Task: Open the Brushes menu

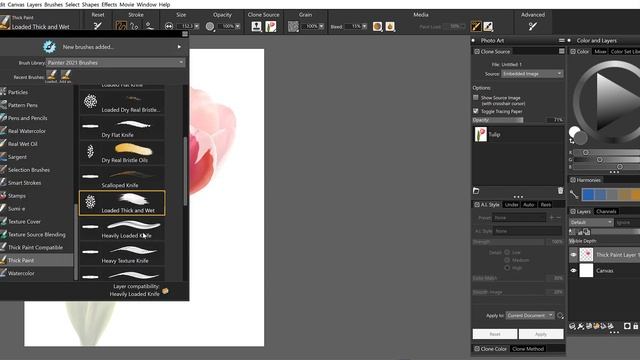Action: (x=53, y=4)
